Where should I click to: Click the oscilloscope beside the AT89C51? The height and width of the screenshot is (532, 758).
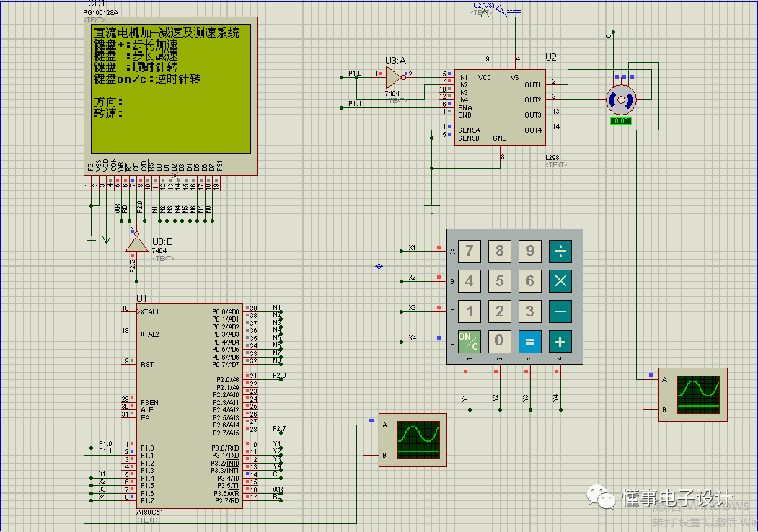(413, 440)
